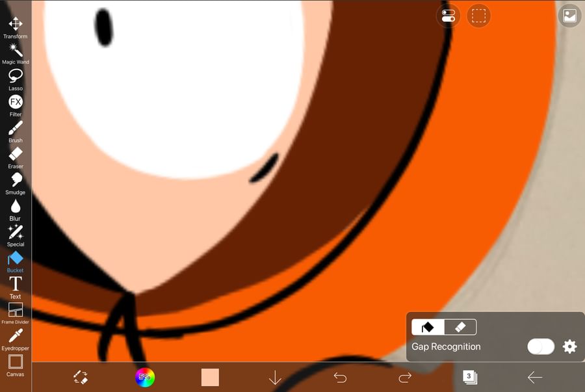585x392 pixels.
Task: Select the Text tool
Action: pyautogui.click(x=16, y=288)
